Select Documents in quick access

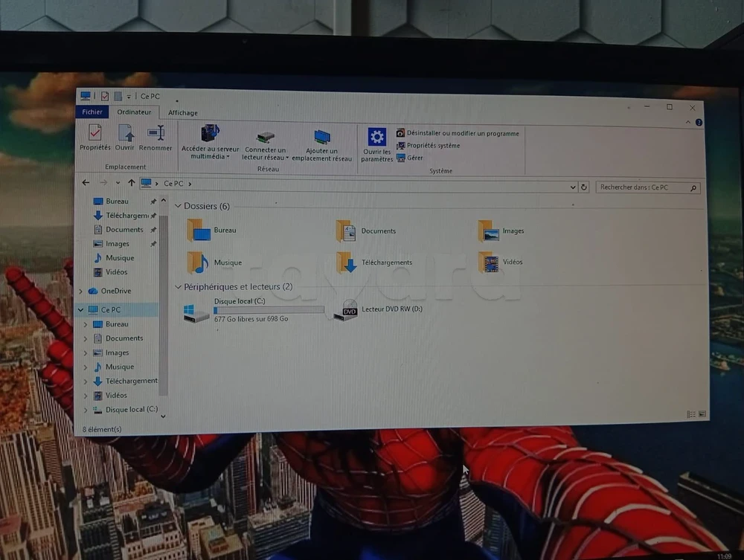point(124,230)
